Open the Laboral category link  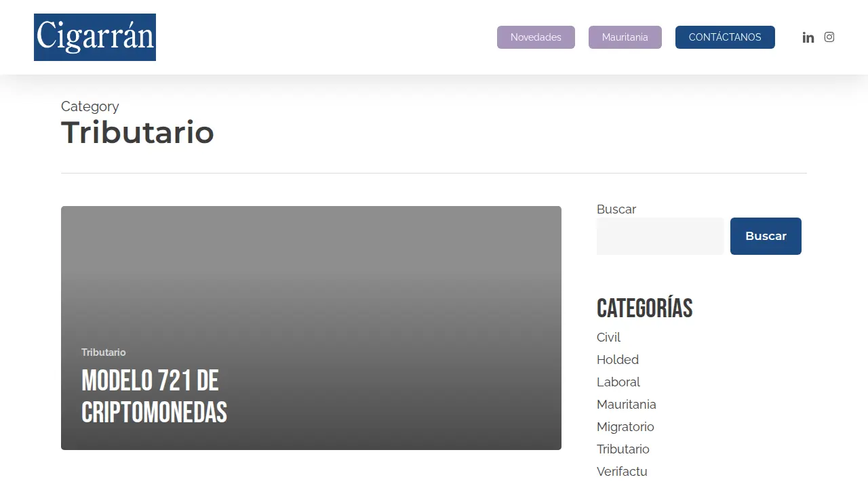[618, 382]
